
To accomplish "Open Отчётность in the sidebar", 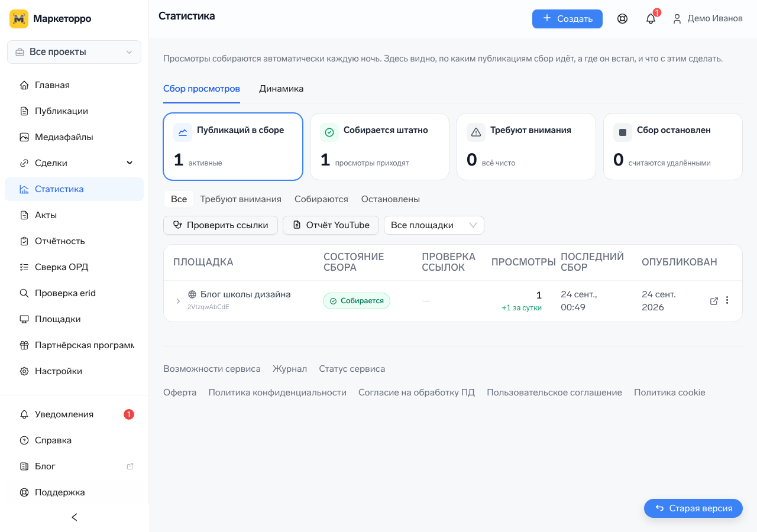I will [74, 241].
